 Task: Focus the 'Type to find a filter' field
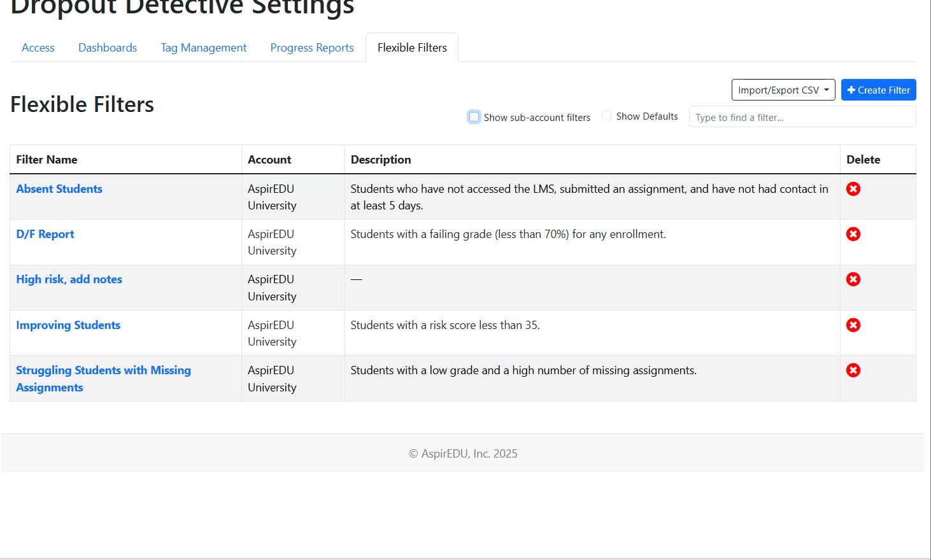tap(802, 117)
